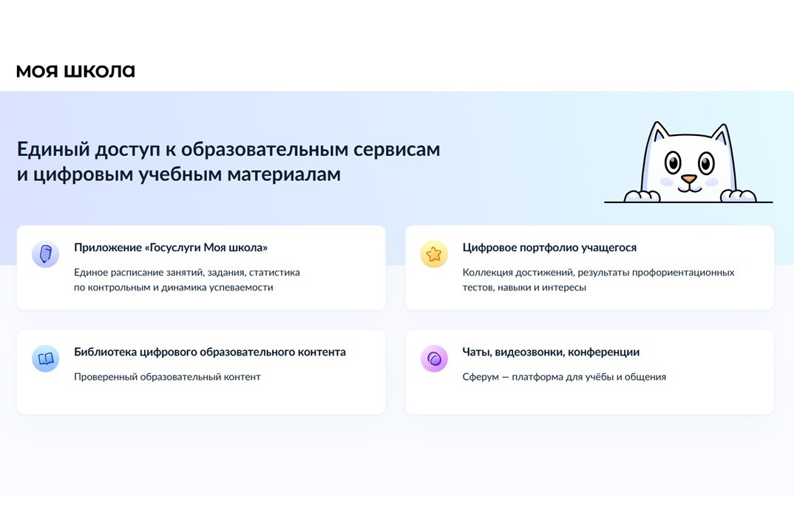Screen dimensions: 794x532
Task: Select the digital portfolio card
Action: (x=589, y=267)
